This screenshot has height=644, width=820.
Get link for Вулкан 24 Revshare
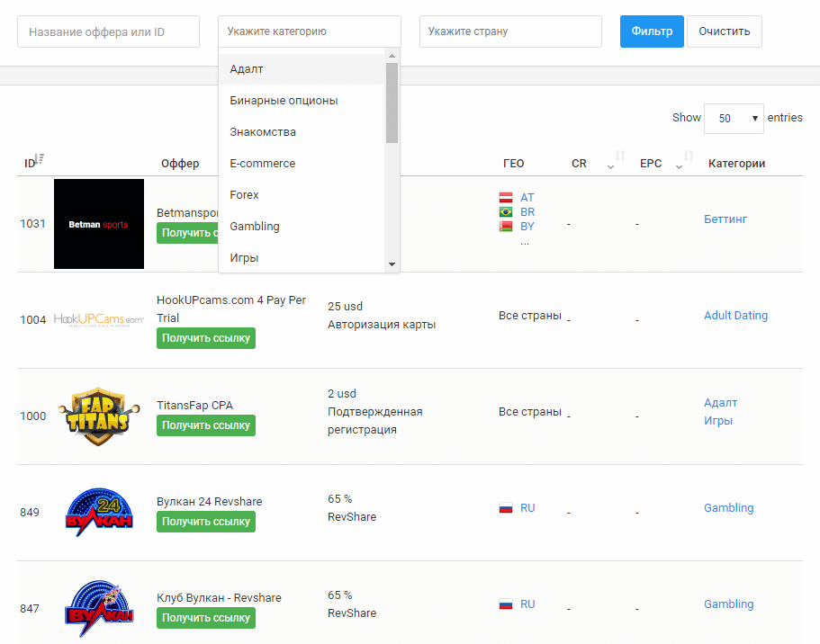pos(206,522)
